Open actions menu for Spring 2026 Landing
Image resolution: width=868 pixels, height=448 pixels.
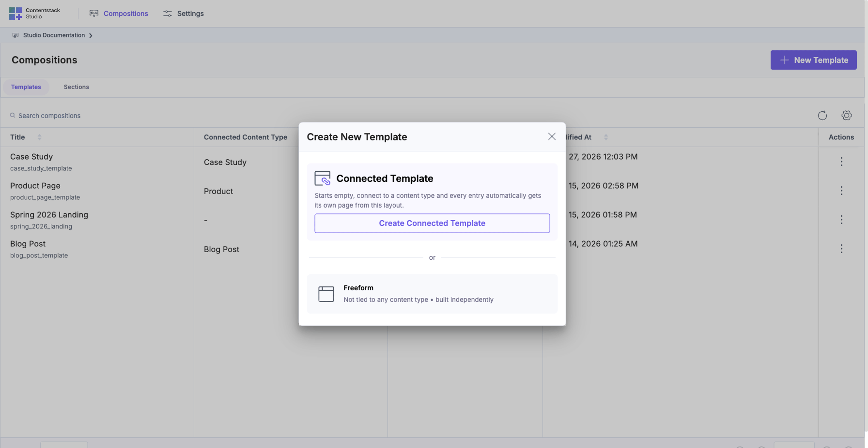coord(841,220)
